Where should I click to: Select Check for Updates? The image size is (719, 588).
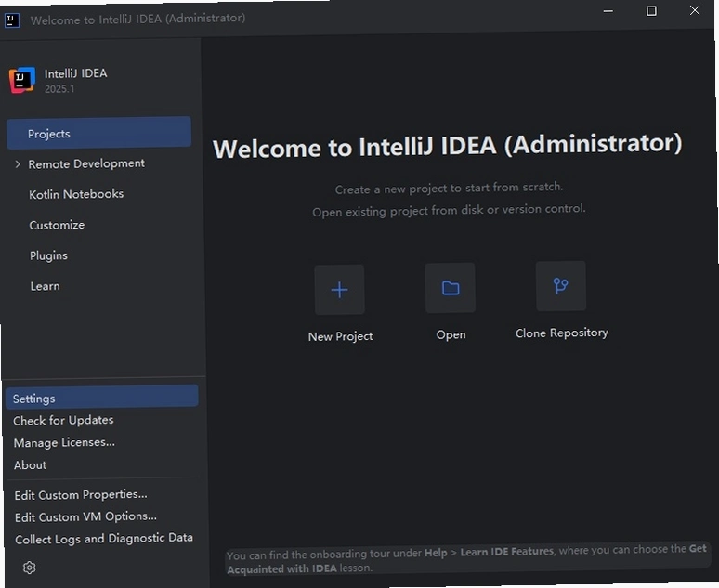[63, 420]
